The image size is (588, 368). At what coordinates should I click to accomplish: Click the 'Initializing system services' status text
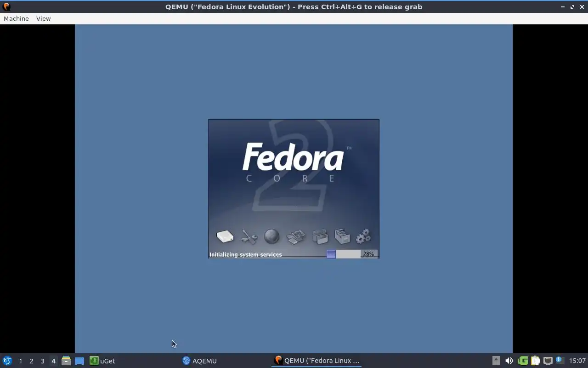(246, 254)
